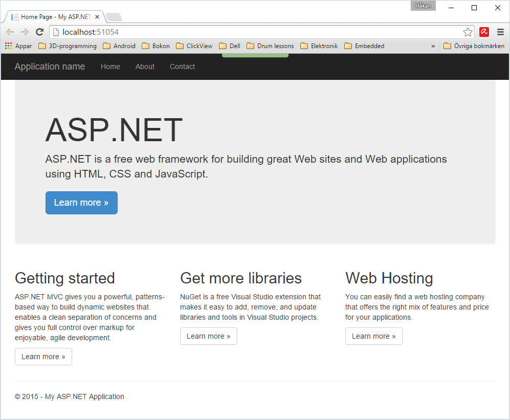Open the Appar apps shortcut
510x420 pixels.
coord(18,46)
